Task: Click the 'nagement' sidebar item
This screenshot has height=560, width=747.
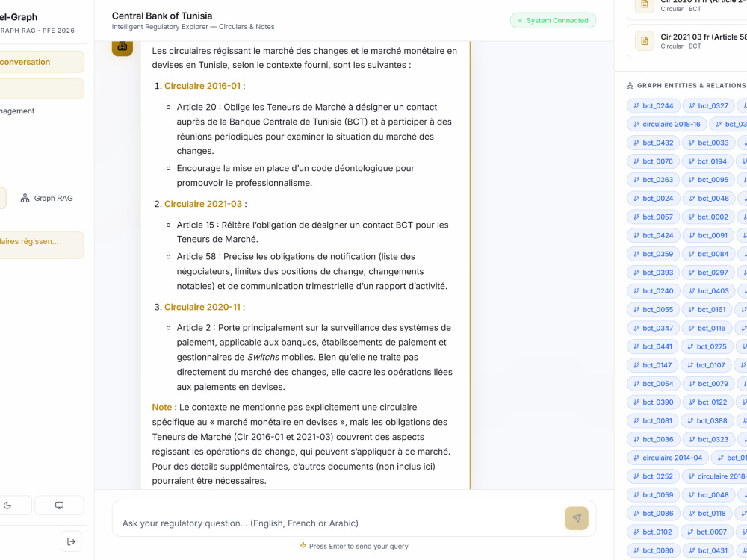Action: click(17, 111)
